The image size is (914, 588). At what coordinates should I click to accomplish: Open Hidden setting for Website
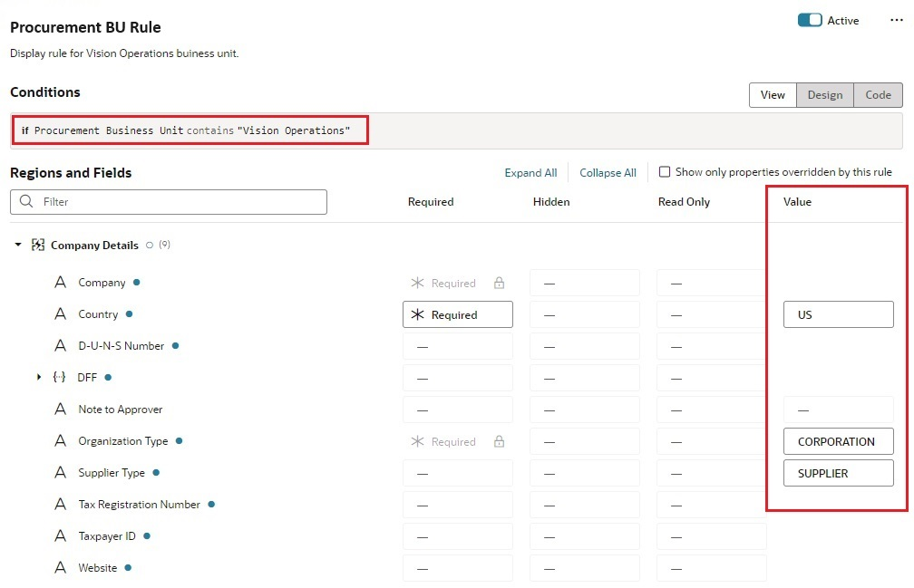pyautogui.click(x=585, y=568)
